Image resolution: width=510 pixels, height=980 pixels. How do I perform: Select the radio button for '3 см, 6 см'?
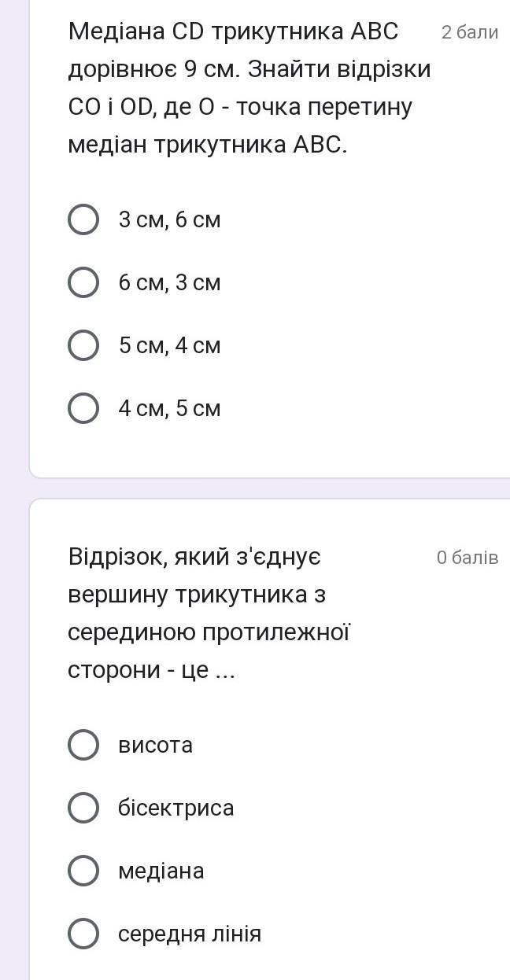pos(83,219)
